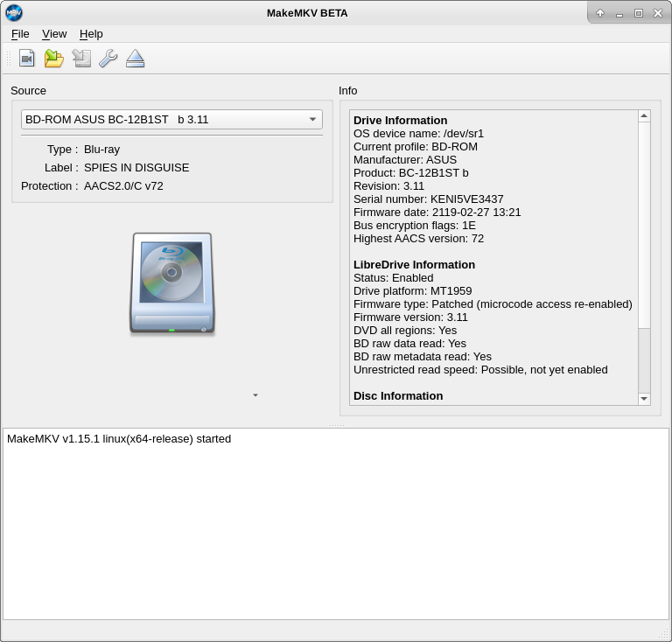
Task: Click the Info panel scroll up arrow
Action: pyautogui.click(x=644, y=116)
